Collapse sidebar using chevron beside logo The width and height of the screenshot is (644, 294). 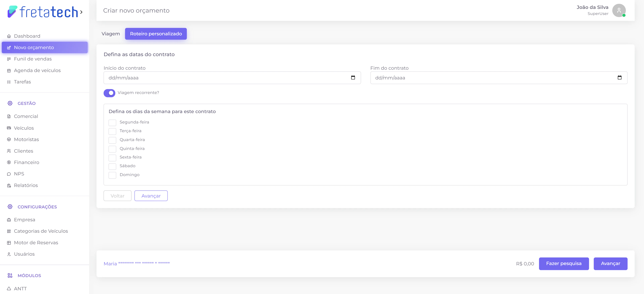[x=81, y=12]
